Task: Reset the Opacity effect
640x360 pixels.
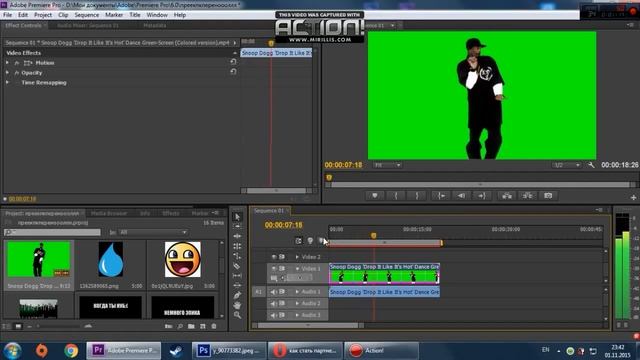Action: click(x=233, y=72)
